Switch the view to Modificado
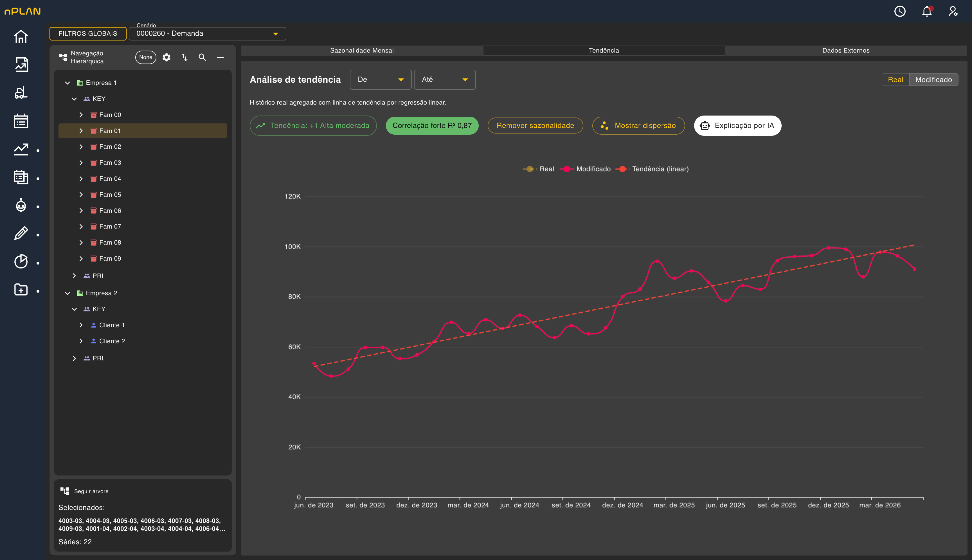Viewport: 972px width, 560px height. (933, 80)
